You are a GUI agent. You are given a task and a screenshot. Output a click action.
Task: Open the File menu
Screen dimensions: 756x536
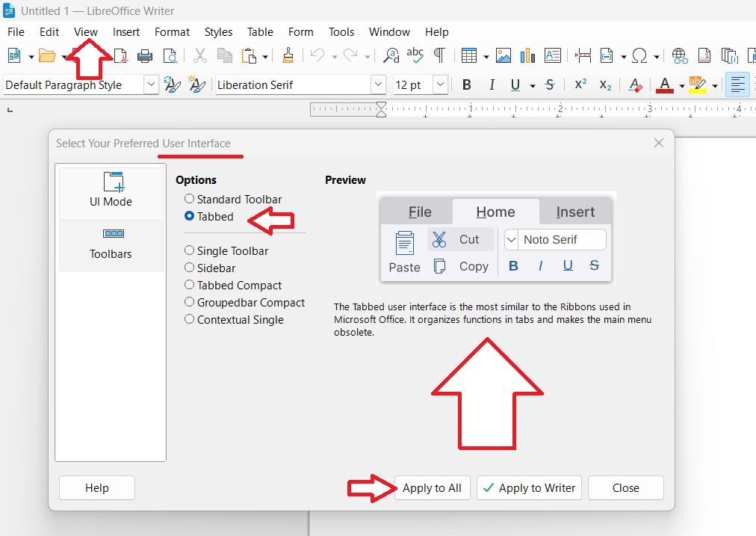click(x=16, y=32)
